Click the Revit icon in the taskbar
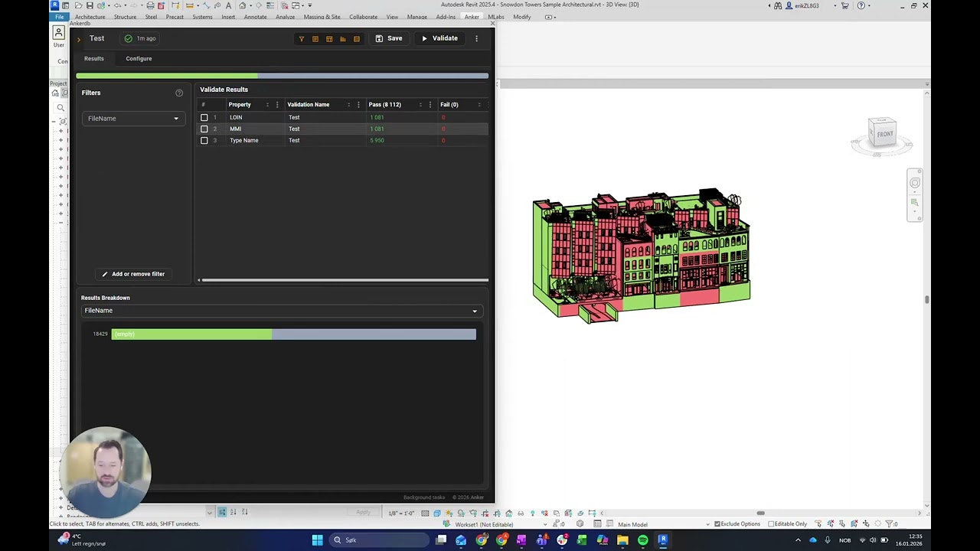This screenshot has height=551, width=980. click(x=663, y=540)
